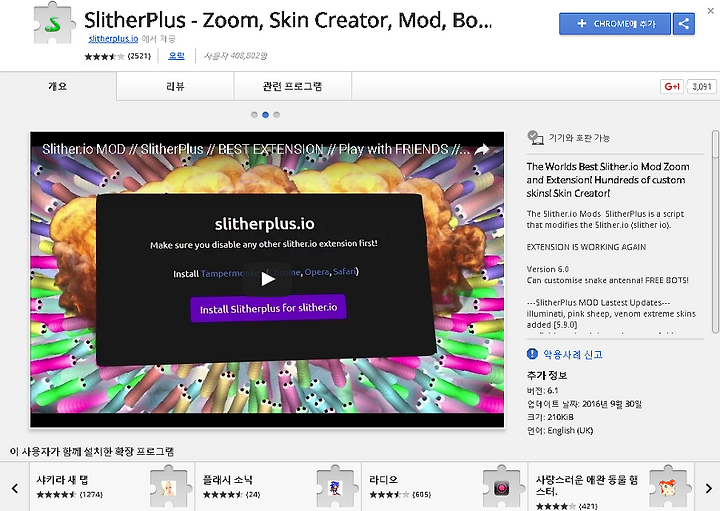Viewport: 720px width, 511px height.
Task: Click the 플래시 소닉 star rating (24)
Action: (232, 494)
